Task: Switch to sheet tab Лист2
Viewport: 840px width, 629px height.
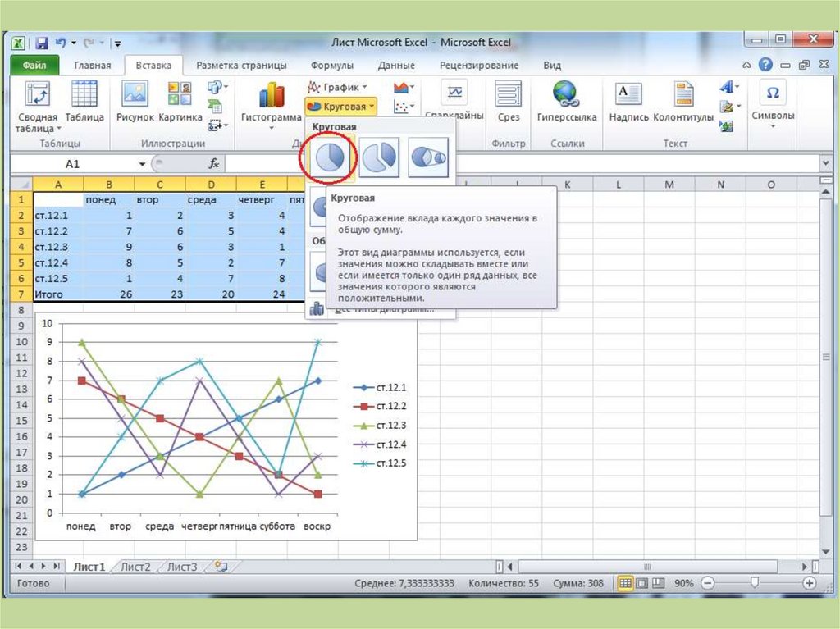Action: (x=135, y=567)
